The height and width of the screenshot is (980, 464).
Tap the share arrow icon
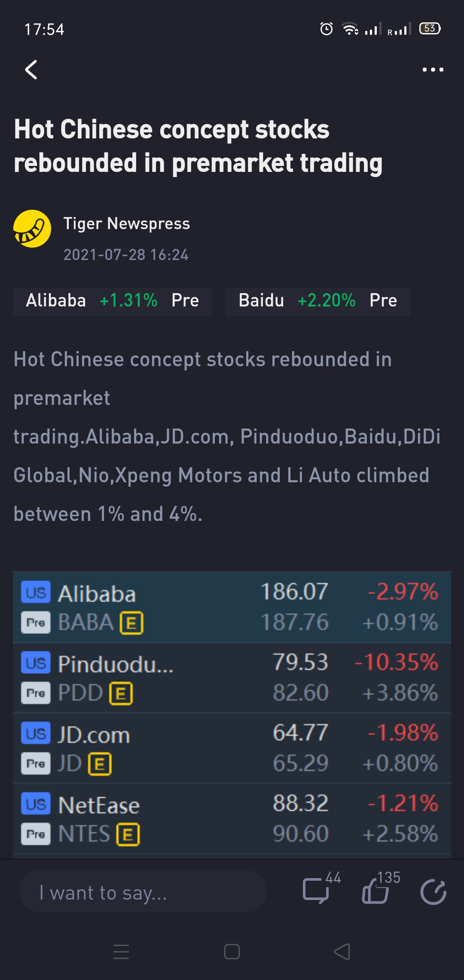click(433, 892)
